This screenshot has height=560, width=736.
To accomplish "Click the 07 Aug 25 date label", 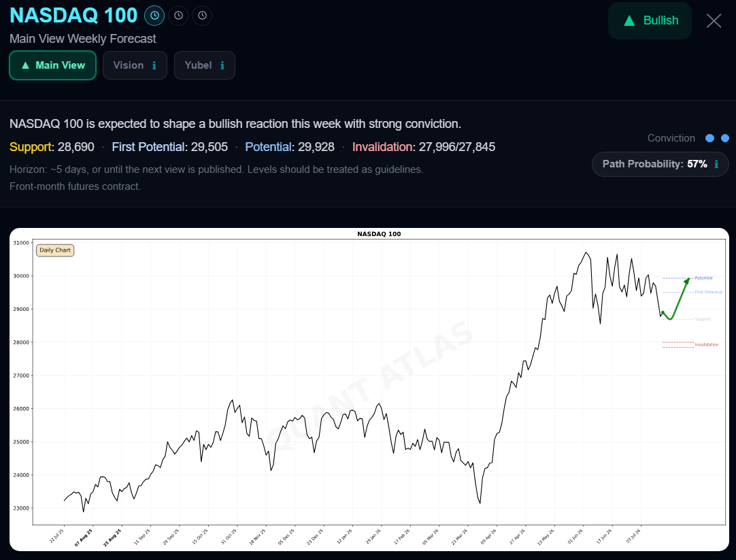I will pos(84,538).
